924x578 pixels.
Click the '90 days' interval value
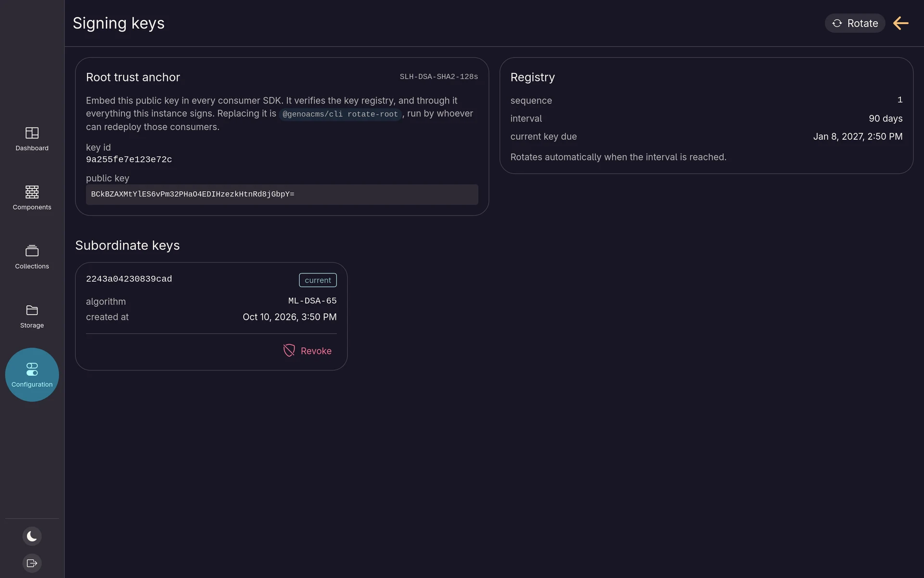coord(885,118)
